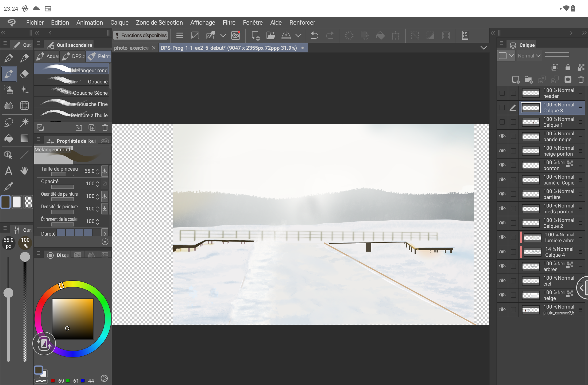
Task: Switch to the photo_exercice tab
Action: point(131,48)
